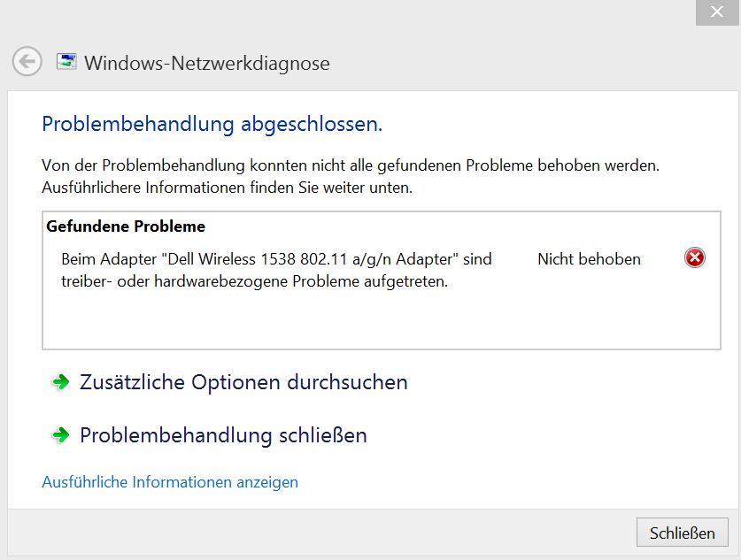This screenshot has width=741, height=560.
Task: Click the Windows-Netzwerkdiagnose title icon
Action: [x=66, y=61]
